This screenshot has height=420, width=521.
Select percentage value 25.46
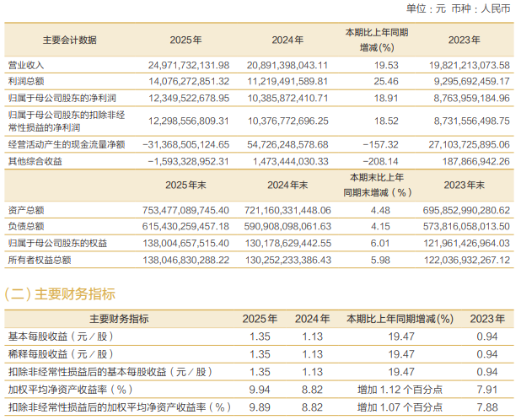[x=386, y=82]
